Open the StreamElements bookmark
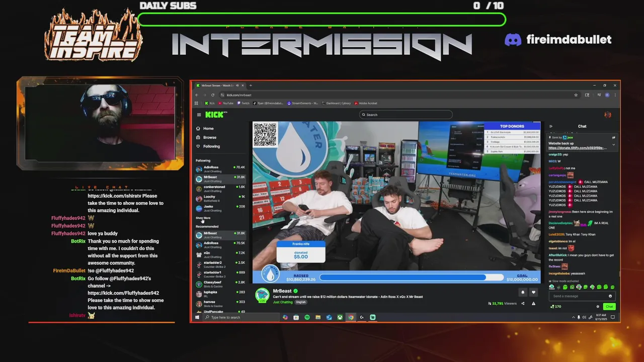Image resolution: width=644 pixels, height=362 pixels. [x=303, y=103]
